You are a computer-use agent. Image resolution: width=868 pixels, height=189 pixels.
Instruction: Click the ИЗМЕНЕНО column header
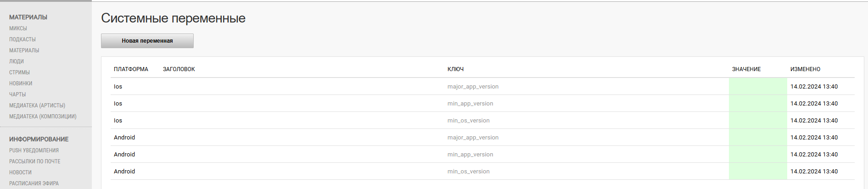coord(805,69)
